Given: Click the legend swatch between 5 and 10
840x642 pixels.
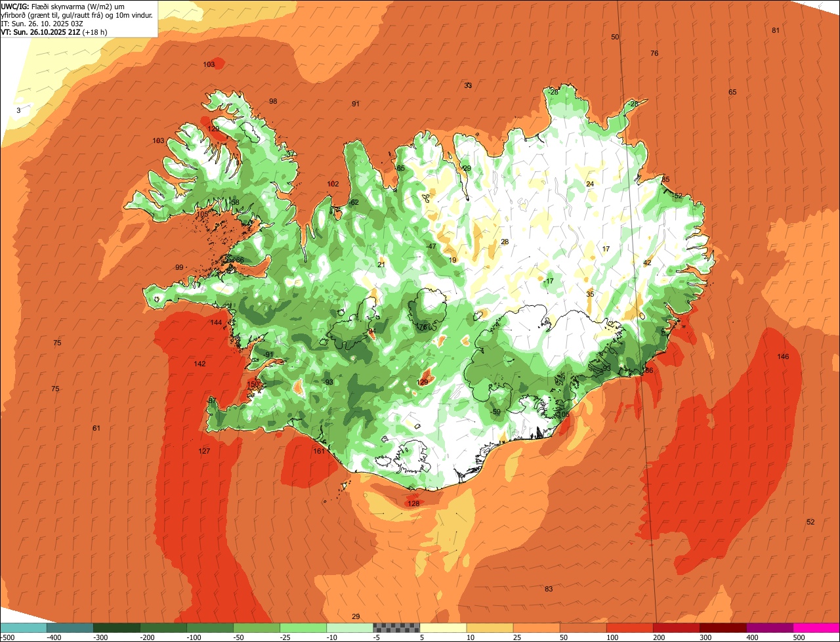Looking at the screenshot, I should [x=443, y=628].
